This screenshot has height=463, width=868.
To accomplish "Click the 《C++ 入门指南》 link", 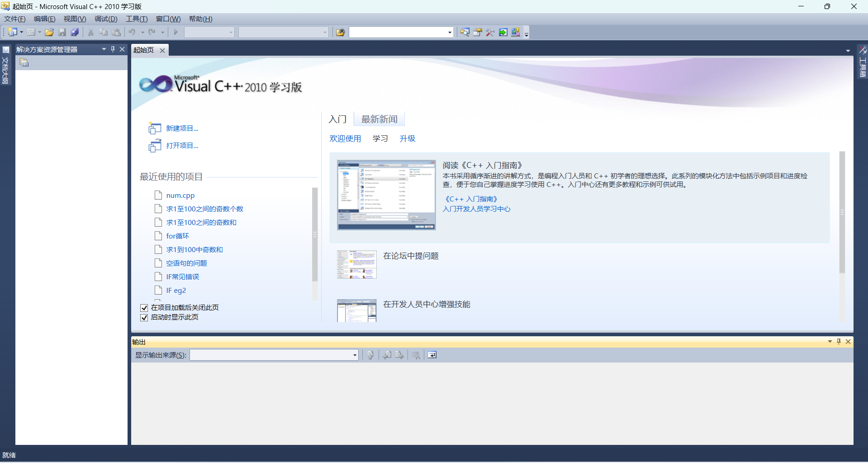I will click(x=470, y=199).
